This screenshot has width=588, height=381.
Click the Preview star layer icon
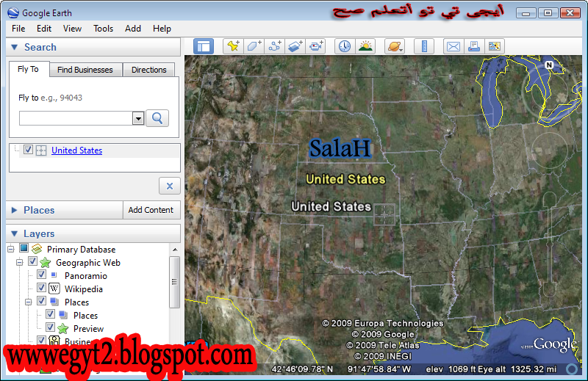tap(63, 329)
